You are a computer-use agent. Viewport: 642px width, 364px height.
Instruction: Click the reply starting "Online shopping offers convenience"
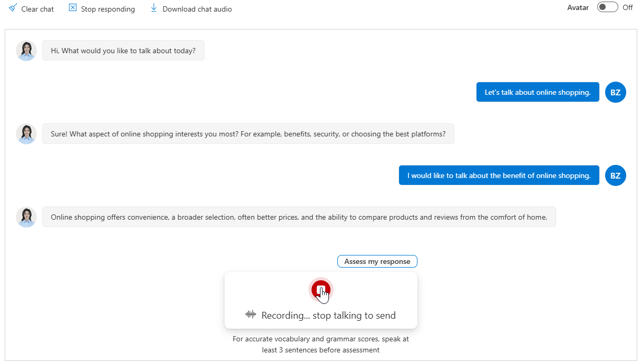click(299, 217)
